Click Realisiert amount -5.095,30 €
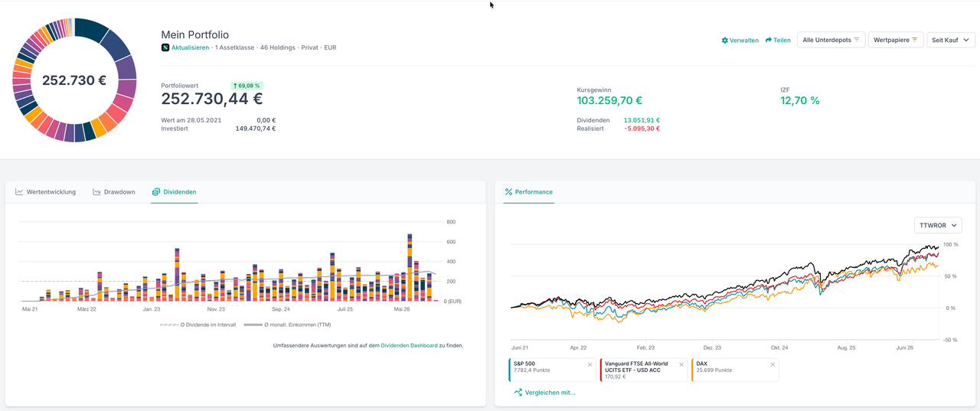980x411 pixels. point(642,129)
